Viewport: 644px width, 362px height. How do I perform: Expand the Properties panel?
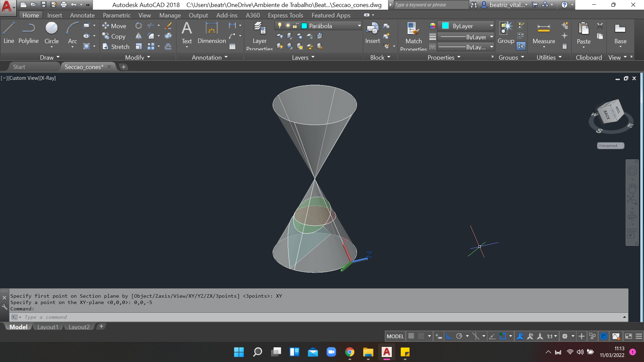pos(444,57)
